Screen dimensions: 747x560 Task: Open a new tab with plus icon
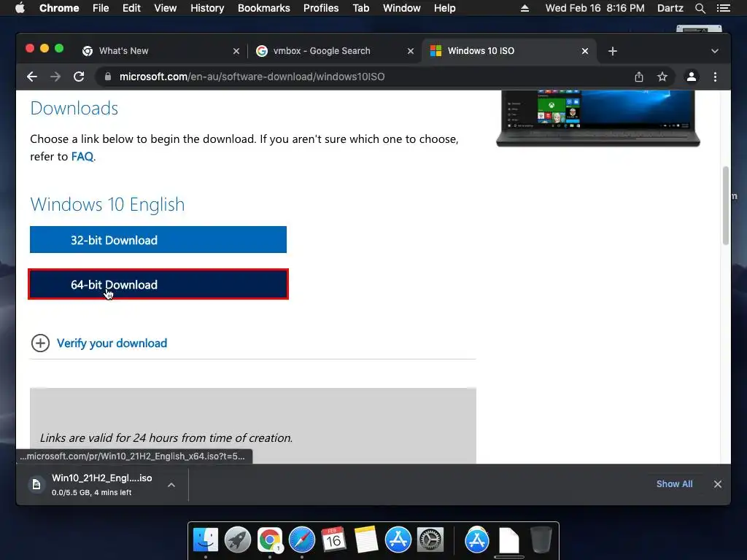coord(613,51)
